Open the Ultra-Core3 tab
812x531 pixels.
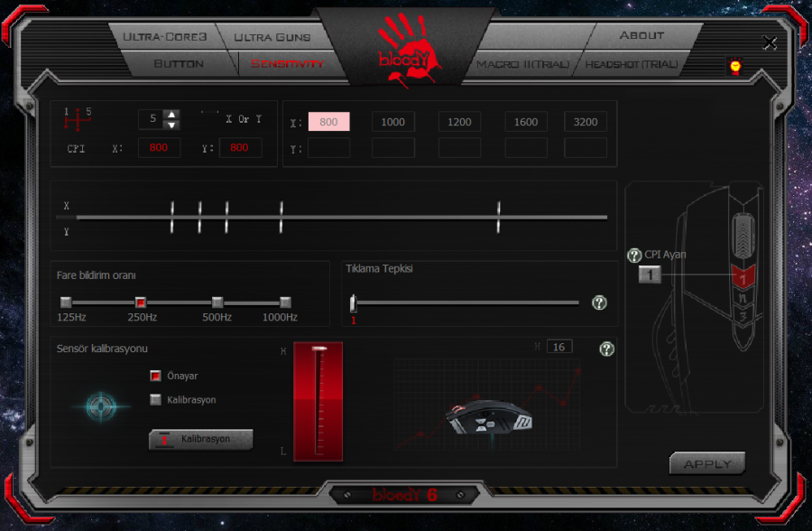(x=165, y=37)
